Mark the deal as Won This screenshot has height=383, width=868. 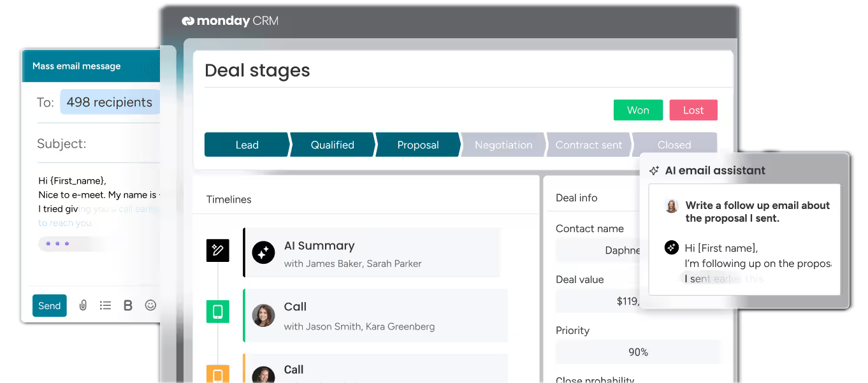638,110
